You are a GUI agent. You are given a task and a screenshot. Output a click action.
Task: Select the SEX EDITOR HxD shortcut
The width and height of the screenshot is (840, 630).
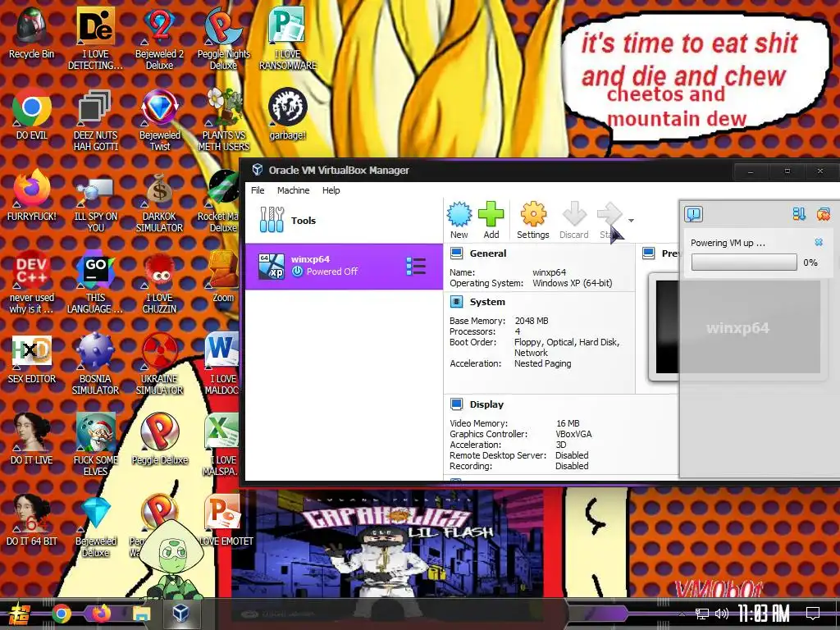[32, 358]
